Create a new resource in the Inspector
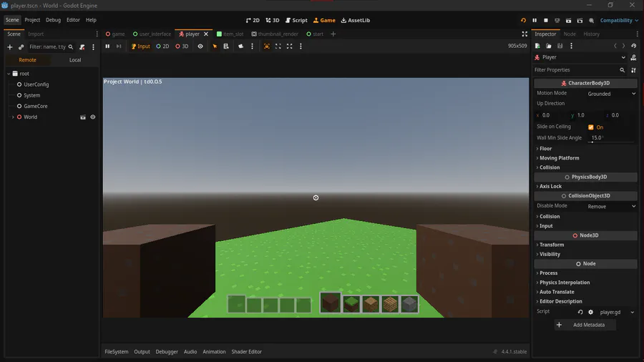Viewport: 644px width, 362px height. (537, 46)
